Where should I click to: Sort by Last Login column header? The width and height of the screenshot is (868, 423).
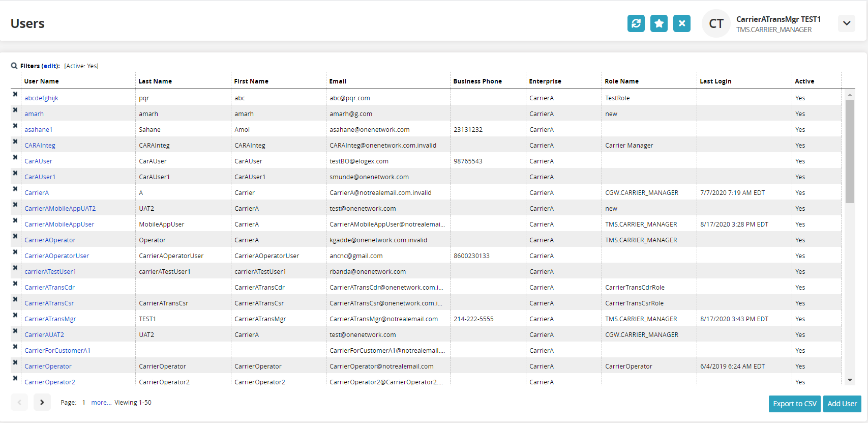click(715, 81)
